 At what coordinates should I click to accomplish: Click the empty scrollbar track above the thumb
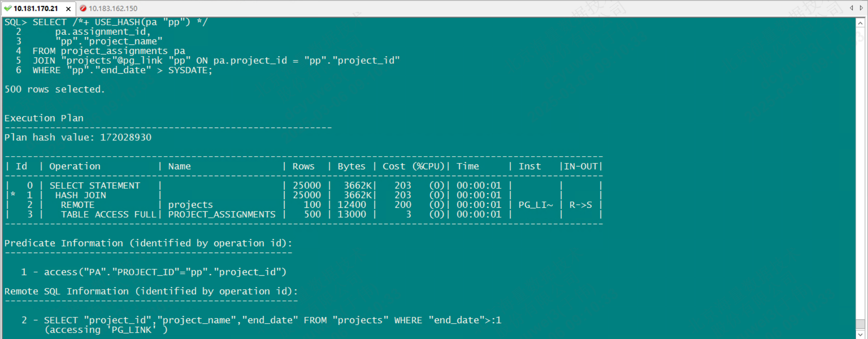[860, 172]
